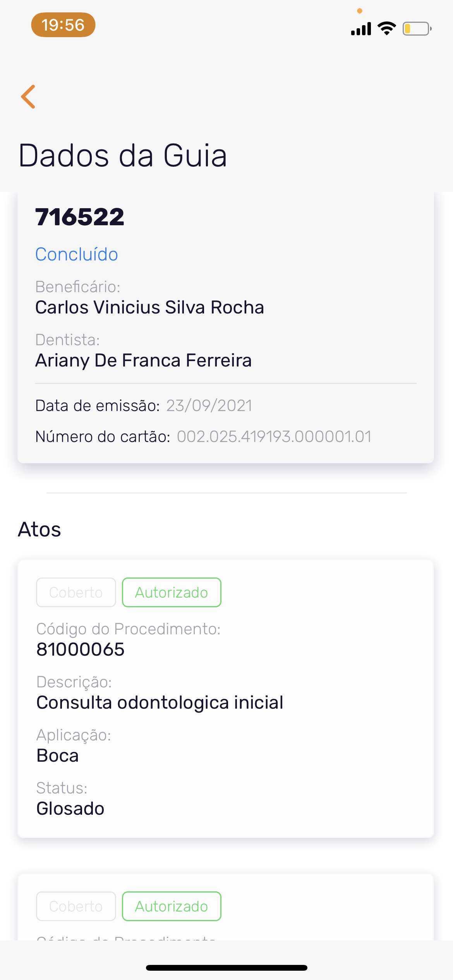The width and height of the screenshot is (453, 980).
Task: Tap procedure code 81000065
Action: pyautogui.click(x=80, y=649)
